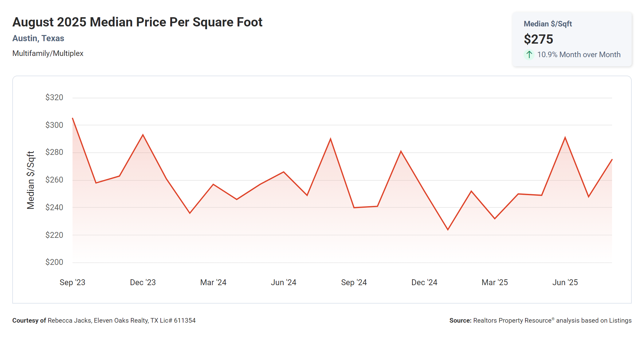Click the Sep '23 peak data point
The height and width of the screenshot is (338, 644).
[73, 118]
